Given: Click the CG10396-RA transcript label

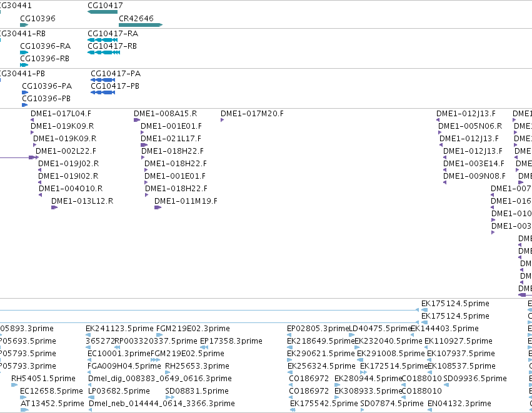Looking at the screenshot, I should [x=46, y=46].
